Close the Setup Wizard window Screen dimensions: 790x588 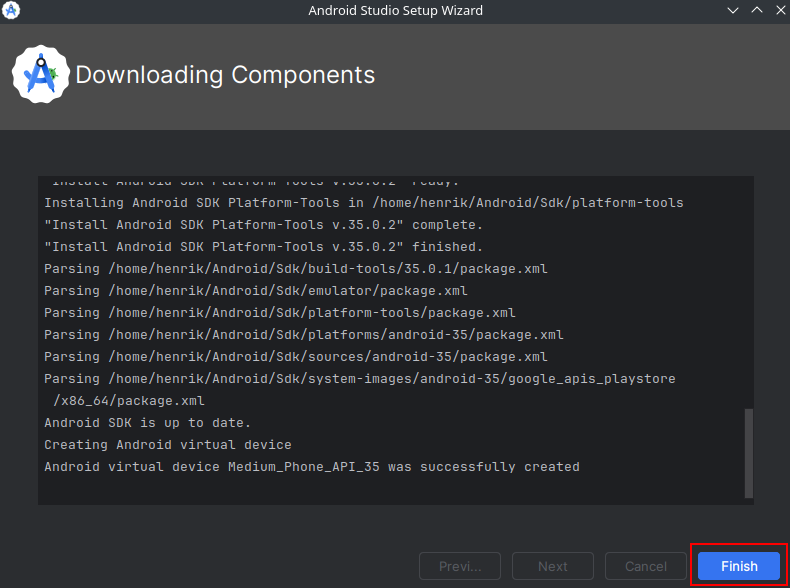[x=780, y=10]
